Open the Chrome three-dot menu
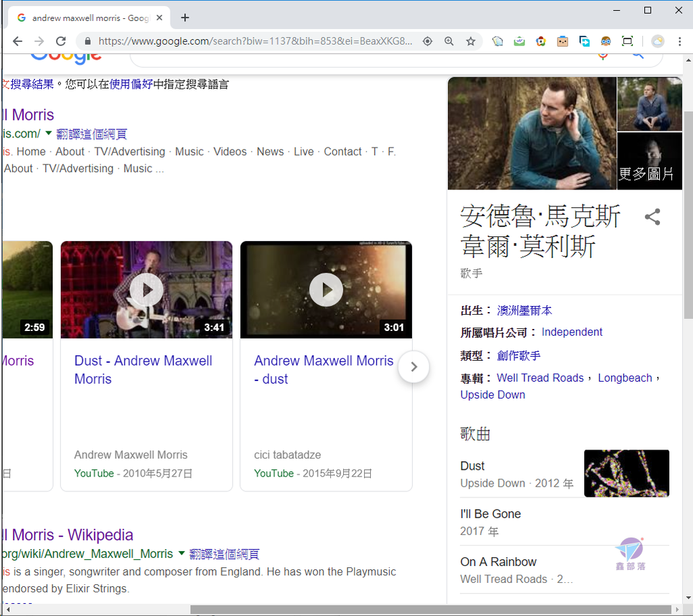Image resolution: width=693 pixels, height=616 pixels. pos(679,41)
